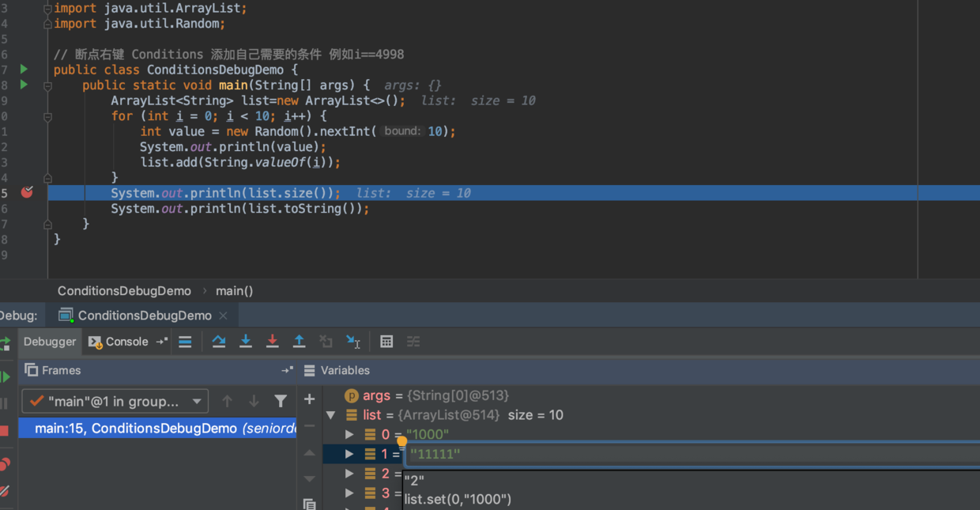Screen dimensions: 980x510
Task: Select the Debugger tab
Action: [50, 342]
